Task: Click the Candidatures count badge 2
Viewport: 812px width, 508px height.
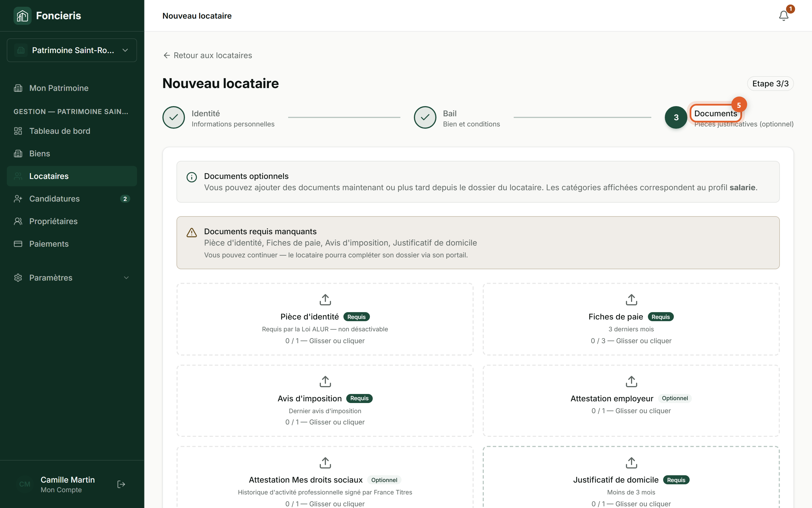Action: (125, 199)
